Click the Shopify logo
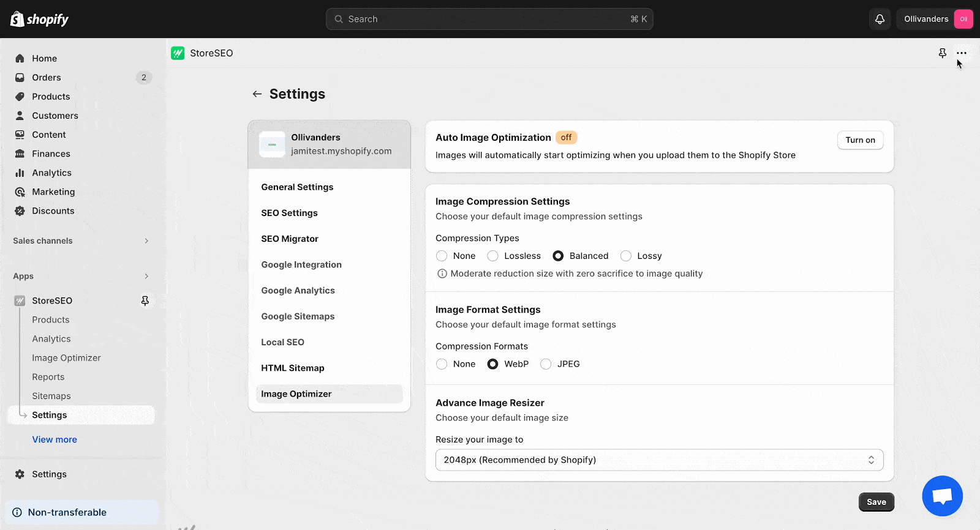The height and width of the screenshot is (530, 980). click(39, 19)
